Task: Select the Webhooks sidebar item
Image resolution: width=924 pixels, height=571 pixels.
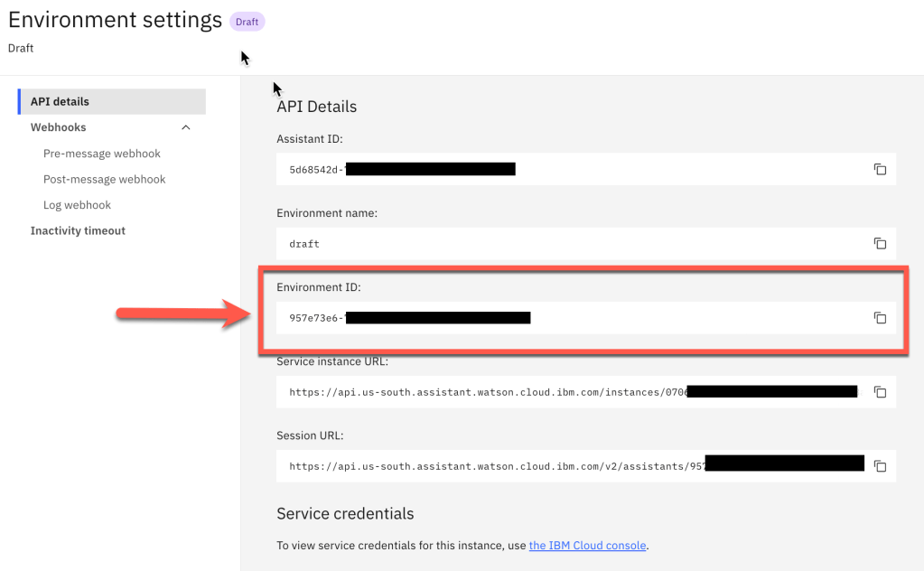Action: point(59,128)
